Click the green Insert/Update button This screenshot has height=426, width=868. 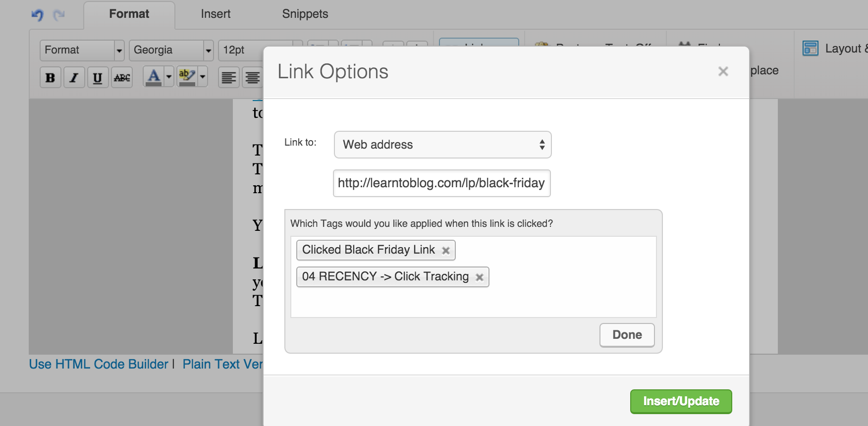[x=681, y=401]
